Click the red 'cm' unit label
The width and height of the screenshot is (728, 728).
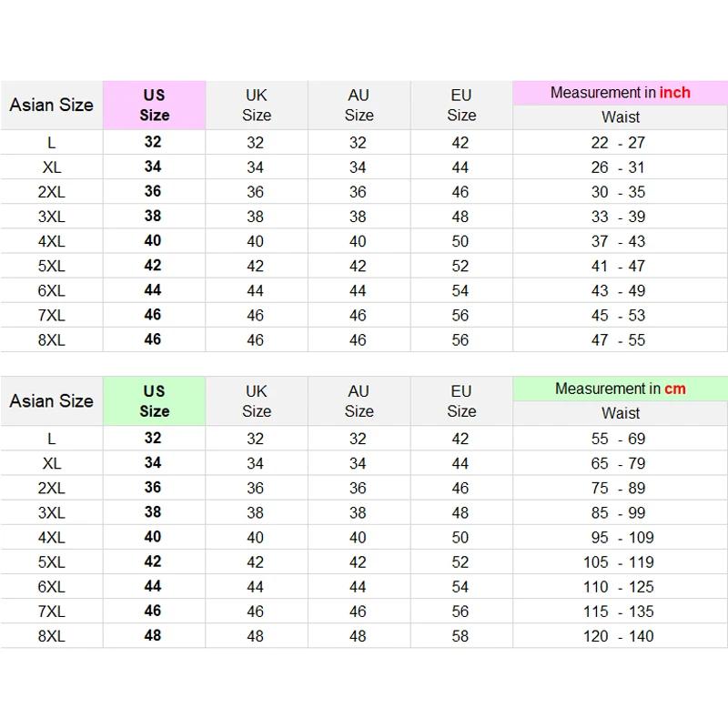(675, 389)
